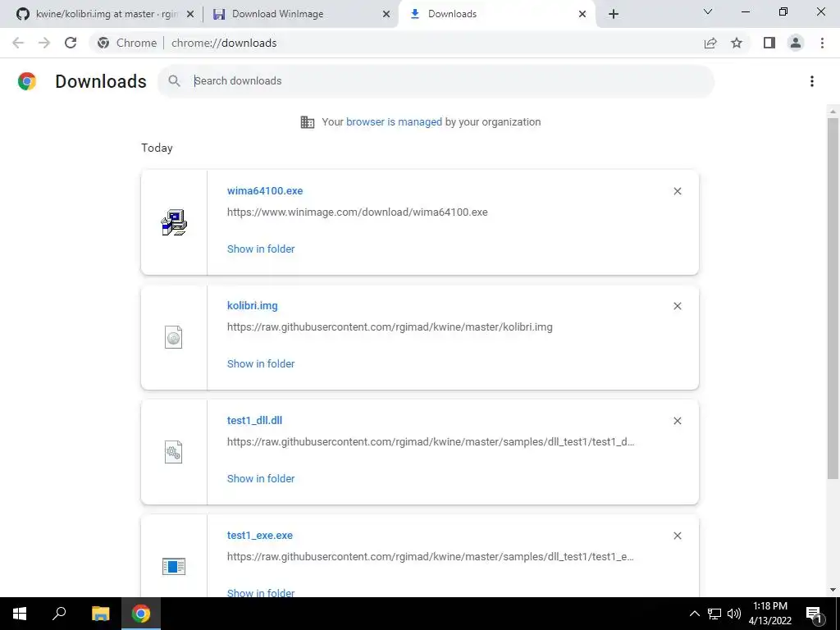Click the winimage.com source URL
This screenshot has width=840, height=630.
[x=358, y=212]
